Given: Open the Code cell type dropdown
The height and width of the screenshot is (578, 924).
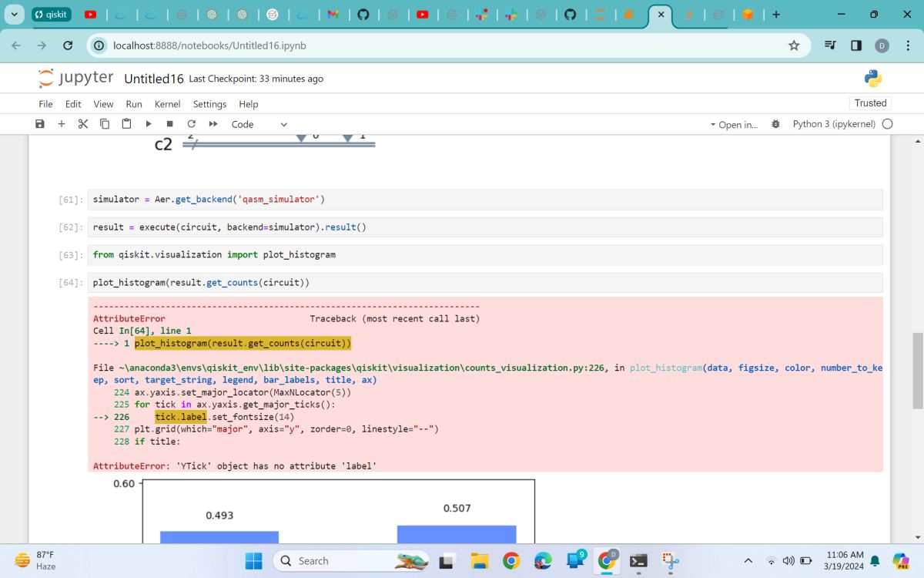Looking at the screenshot, I should point(259,124).
